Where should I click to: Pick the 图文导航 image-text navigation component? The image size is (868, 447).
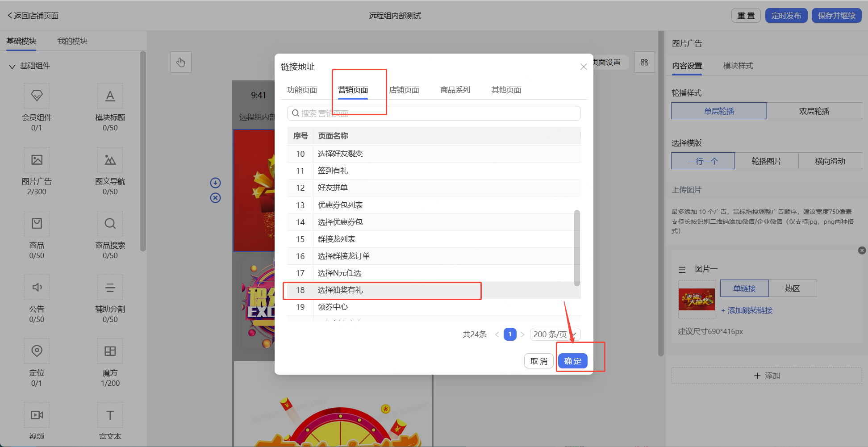[110, 159]
